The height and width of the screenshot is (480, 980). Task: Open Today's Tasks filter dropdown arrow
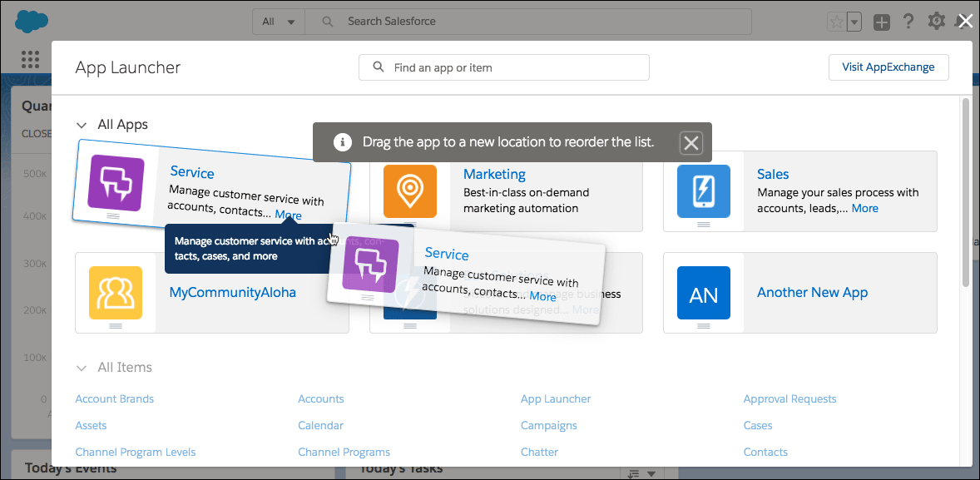click(x=652, y=473)
